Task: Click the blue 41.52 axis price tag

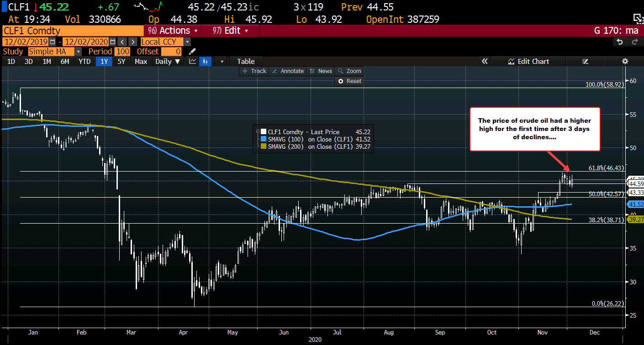Action: click(636, 204)
